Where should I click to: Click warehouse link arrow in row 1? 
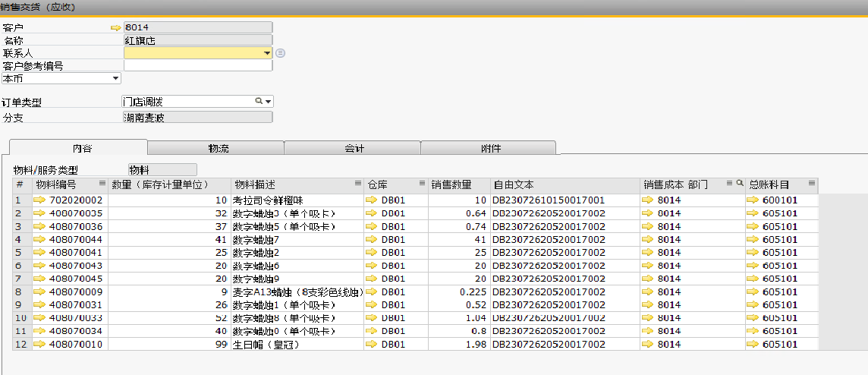(x=371, y=200)
